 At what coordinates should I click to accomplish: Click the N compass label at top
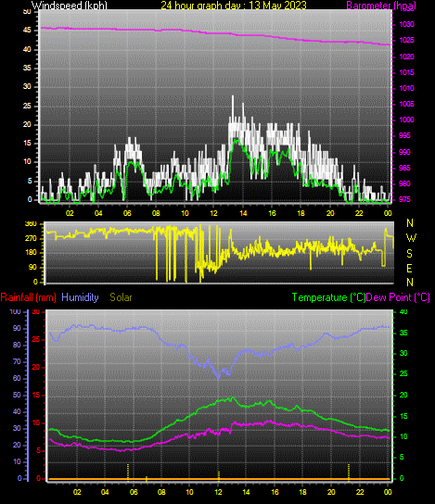(410, 223)
